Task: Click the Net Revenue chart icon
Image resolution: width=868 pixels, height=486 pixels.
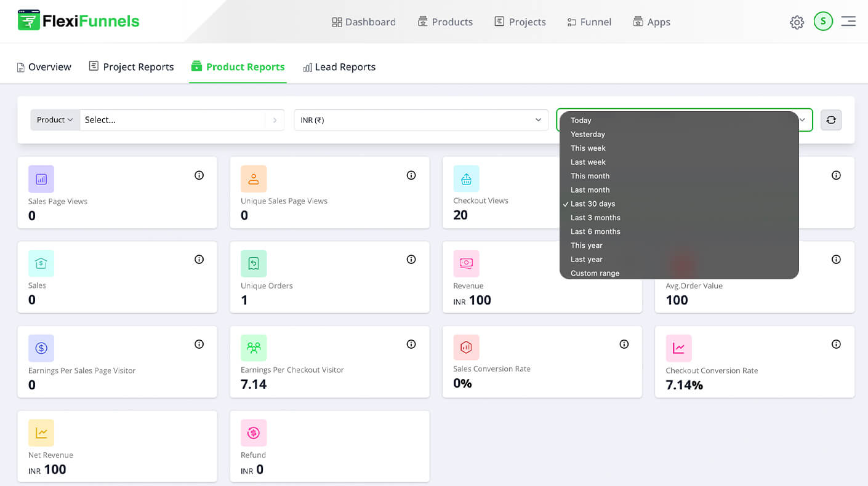Action: tap(41, 433)
